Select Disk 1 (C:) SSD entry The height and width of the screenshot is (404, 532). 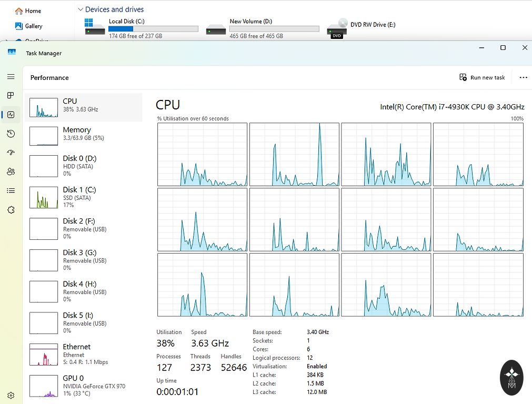point(83,197)
